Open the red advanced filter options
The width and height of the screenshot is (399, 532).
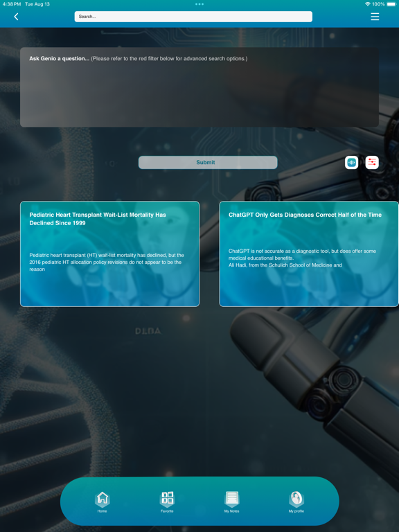click(x=372, y=163)
